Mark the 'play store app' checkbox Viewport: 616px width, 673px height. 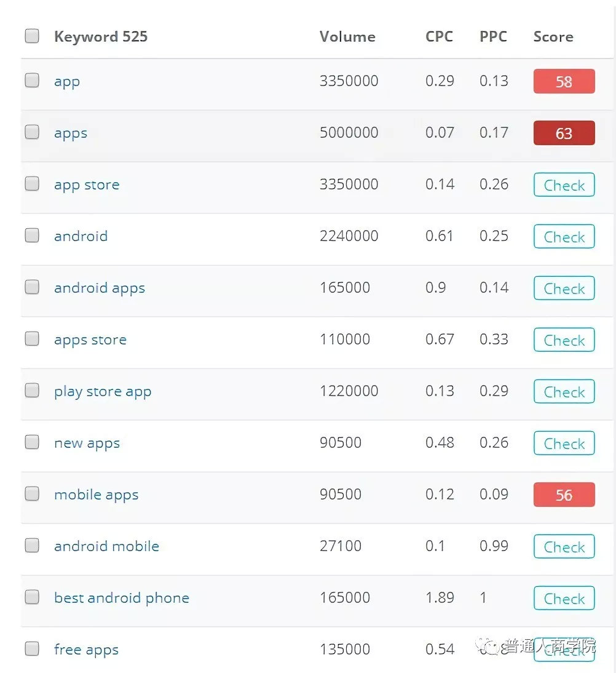pos(32,391)
